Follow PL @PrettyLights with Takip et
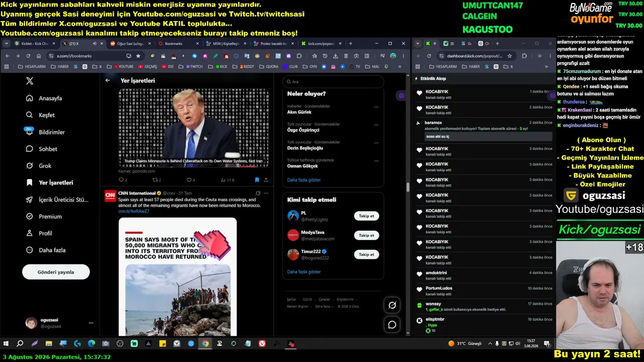Viewport: 644px width, 362px height. coord(367,216)
